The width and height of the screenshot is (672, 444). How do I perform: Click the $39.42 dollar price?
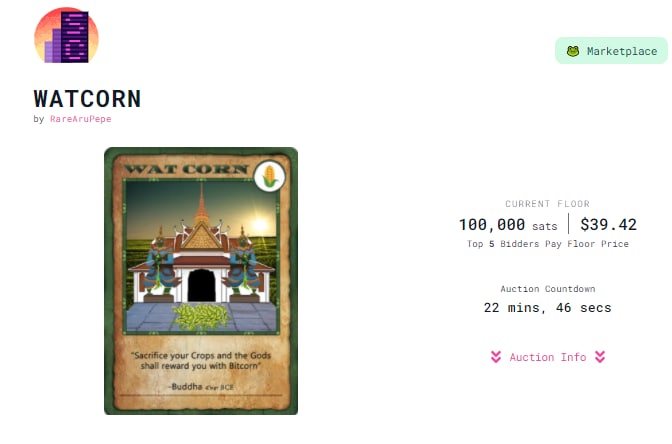click(609, 225)
